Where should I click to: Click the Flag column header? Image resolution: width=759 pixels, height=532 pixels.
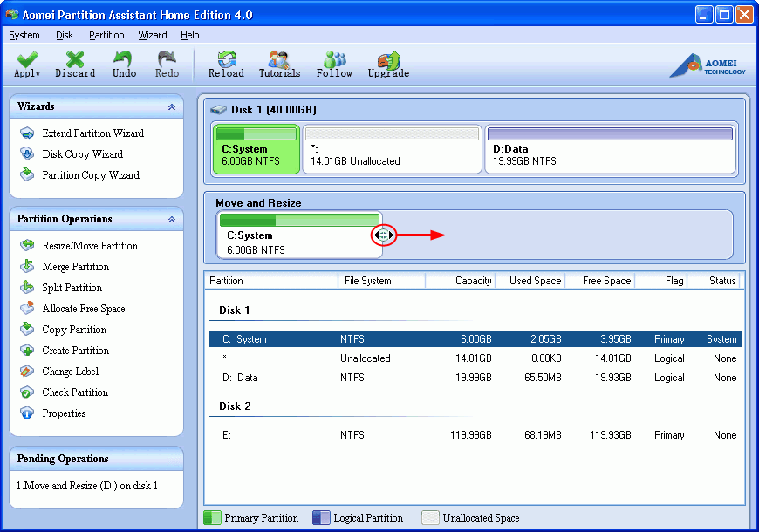click(x=661, y=281)
